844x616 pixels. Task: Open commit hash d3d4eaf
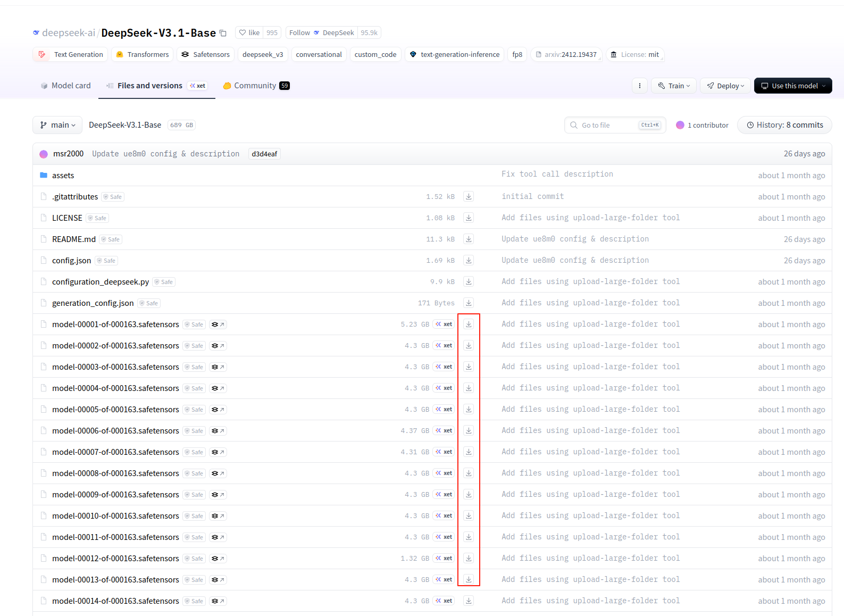coord(264,154)
